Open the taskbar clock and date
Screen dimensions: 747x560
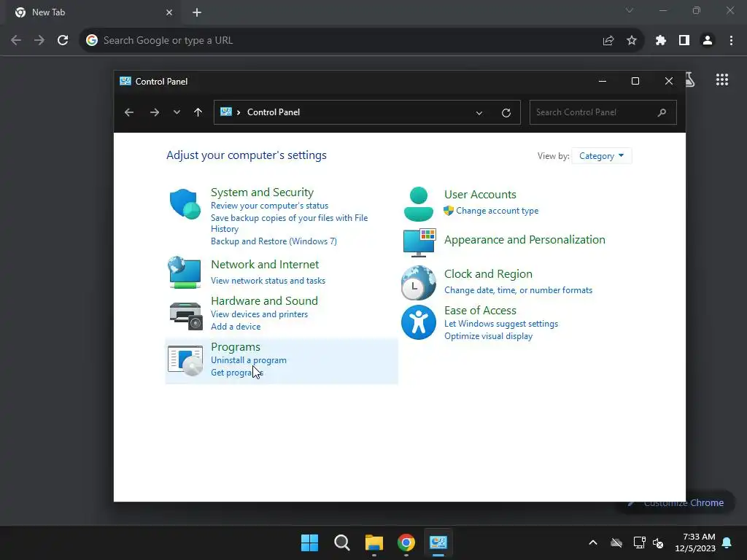coord(695,542)
